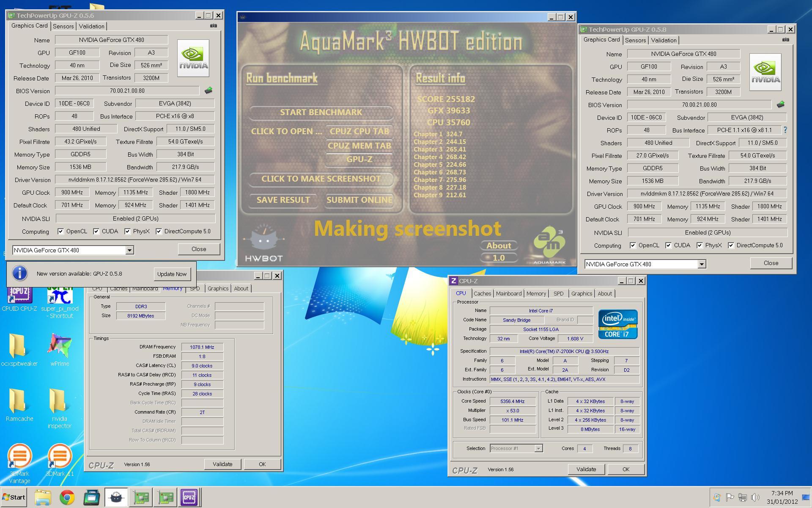The height and width of the screenshot is (508, 812).
Task: Open the About tab in CPU-Z memory window
Action: click(x=241, y=288)
